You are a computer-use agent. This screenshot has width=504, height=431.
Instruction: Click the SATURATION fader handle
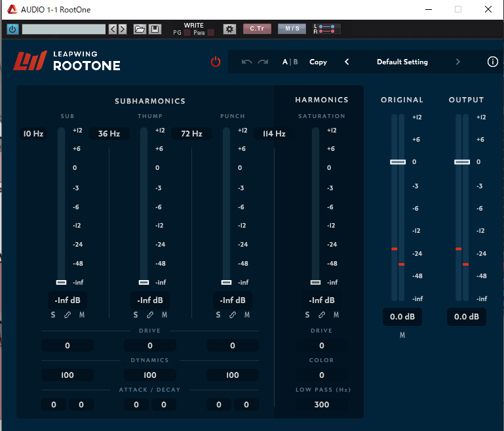(315, 282)
